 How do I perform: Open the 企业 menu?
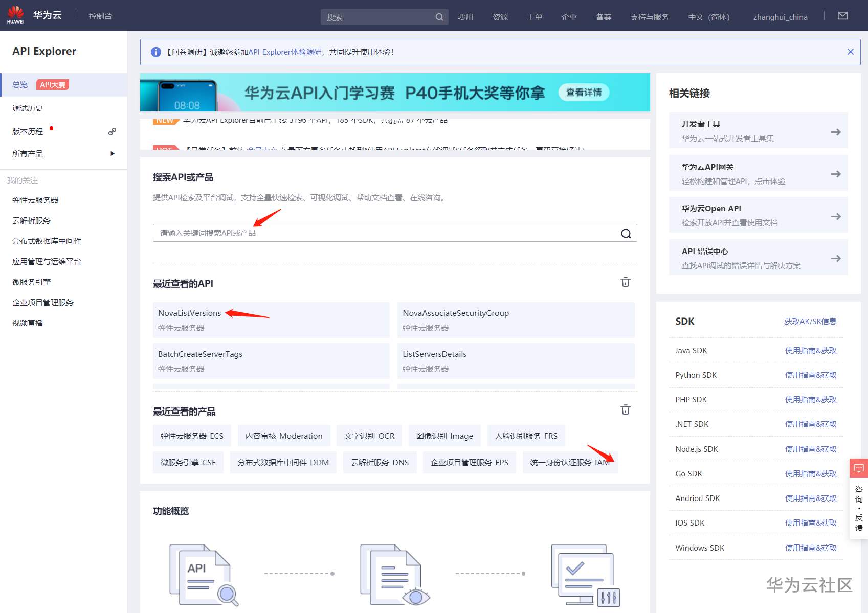(x=569, y=17)
